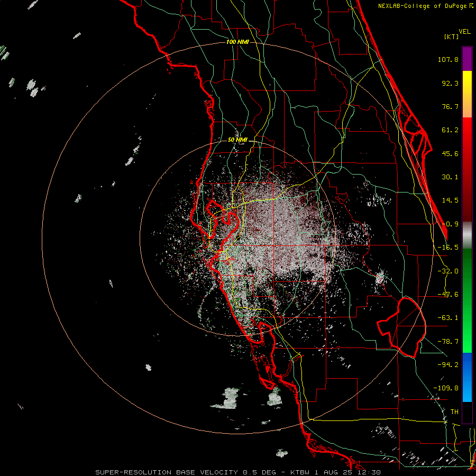476x476 pixels.
Task: Click the purple segment of the color bar
Action: tap(467, 59)
